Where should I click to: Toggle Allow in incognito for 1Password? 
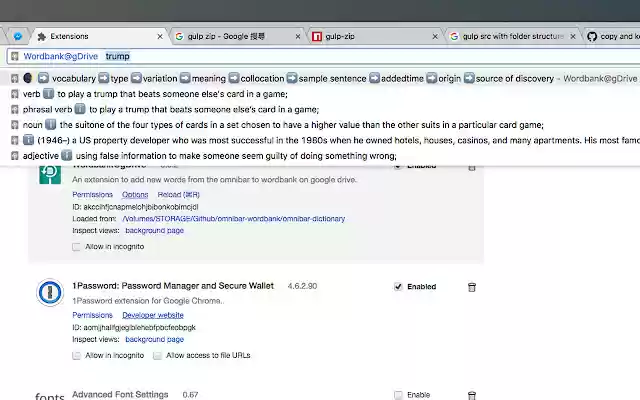tap(76, 356)
